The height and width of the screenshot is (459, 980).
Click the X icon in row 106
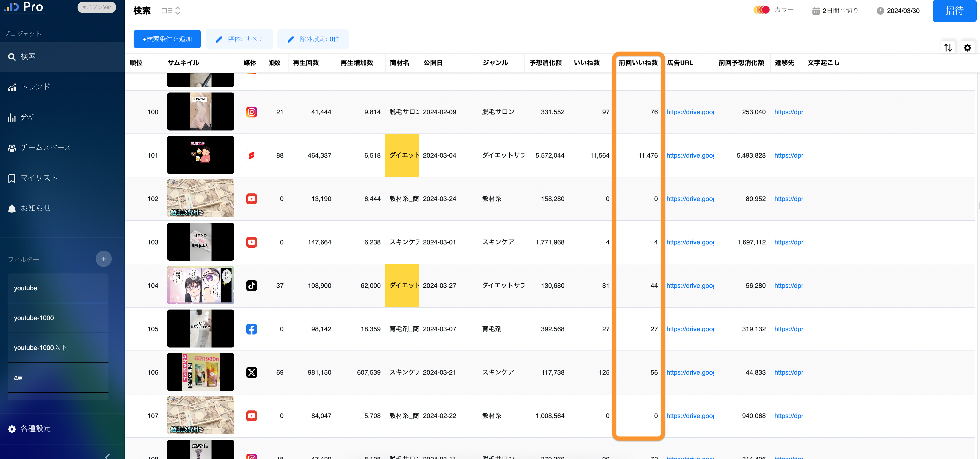tap(251, 372)
